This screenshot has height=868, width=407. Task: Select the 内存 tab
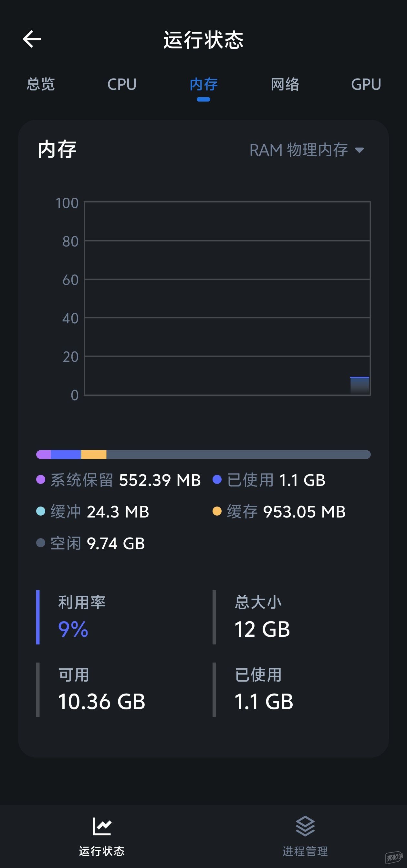pos(203,84)
